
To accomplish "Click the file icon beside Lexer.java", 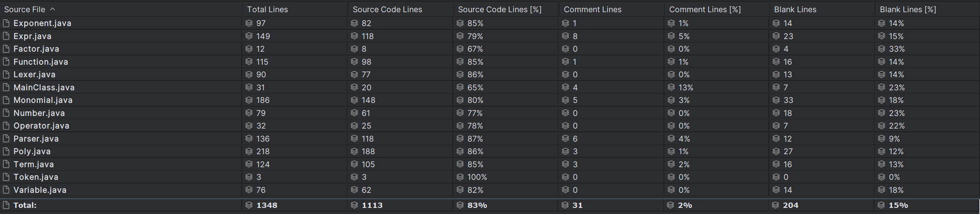I will (6, 74).
